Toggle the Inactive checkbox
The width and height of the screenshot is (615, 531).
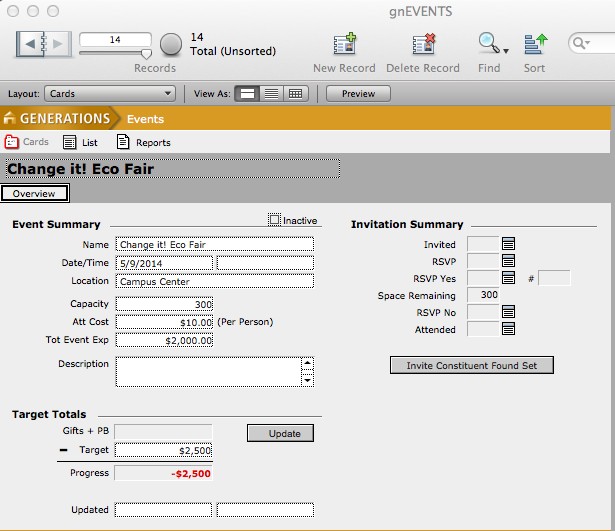(x=275, y=220)
